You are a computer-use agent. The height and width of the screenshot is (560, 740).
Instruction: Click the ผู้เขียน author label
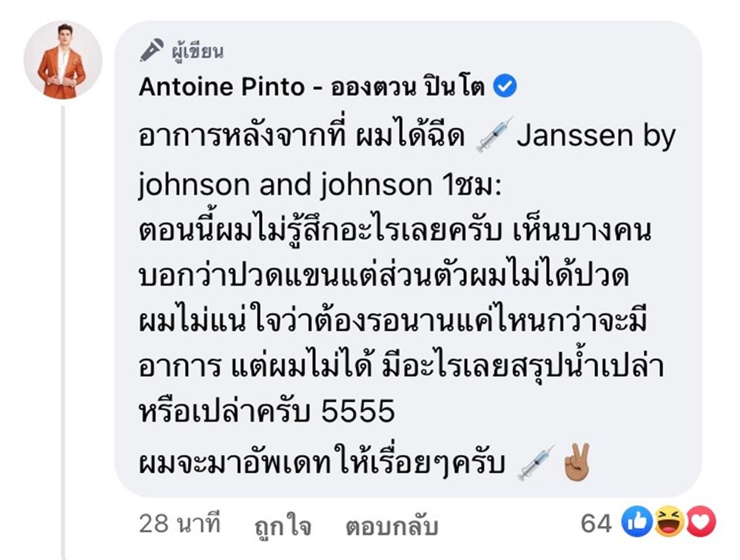tap(198, 51)
